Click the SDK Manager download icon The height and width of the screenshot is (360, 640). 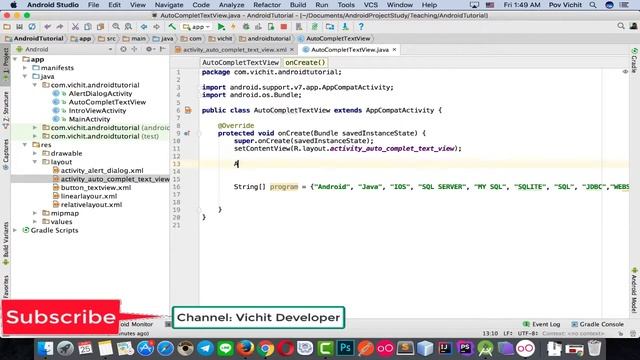(x=345, y=27)
